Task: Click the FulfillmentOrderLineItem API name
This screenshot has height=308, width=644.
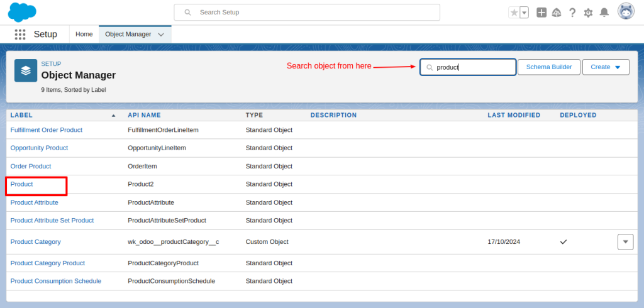Action: 163,129
